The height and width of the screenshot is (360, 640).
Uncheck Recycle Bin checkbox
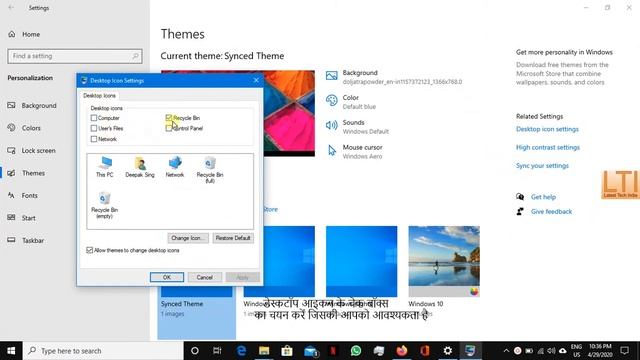[x=169, y=118]
